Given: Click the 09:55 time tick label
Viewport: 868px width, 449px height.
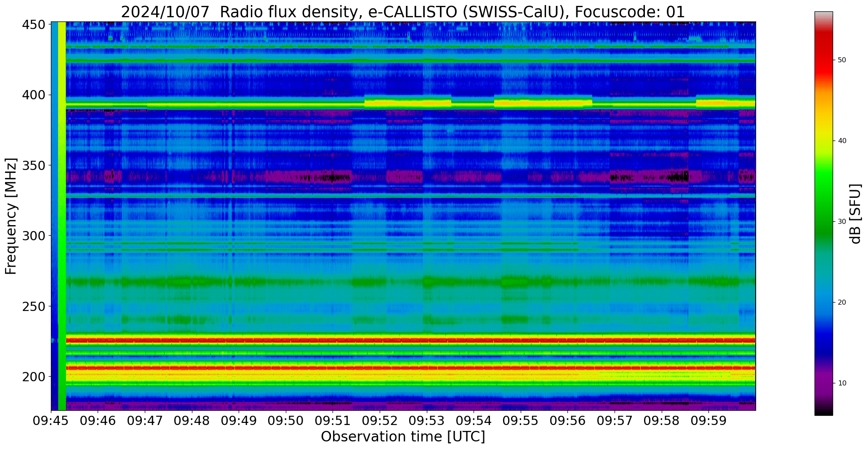Looking at the screenshot, I should (x=521, y=420).
